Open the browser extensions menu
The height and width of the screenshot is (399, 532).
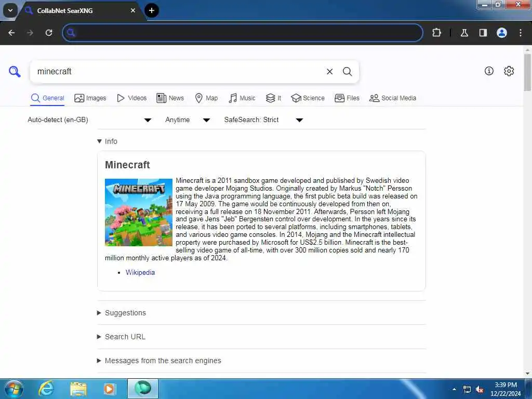point(436,33)
